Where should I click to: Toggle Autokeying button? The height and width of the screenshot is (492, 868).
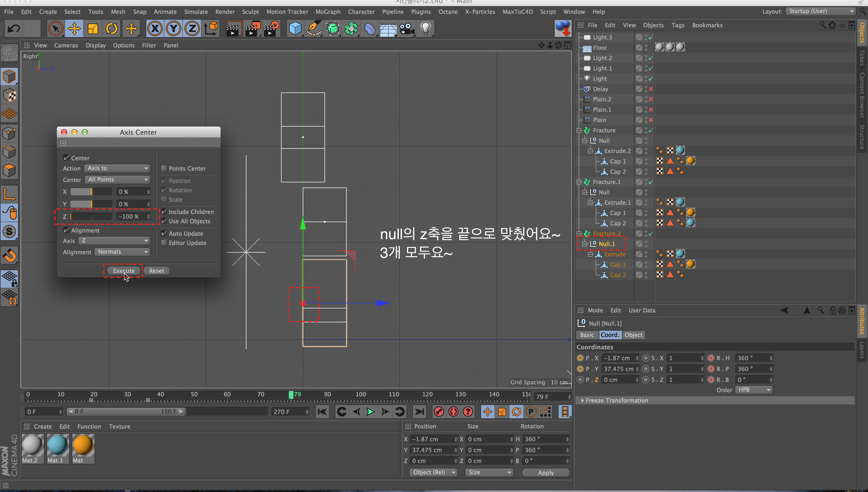point(453,412)
